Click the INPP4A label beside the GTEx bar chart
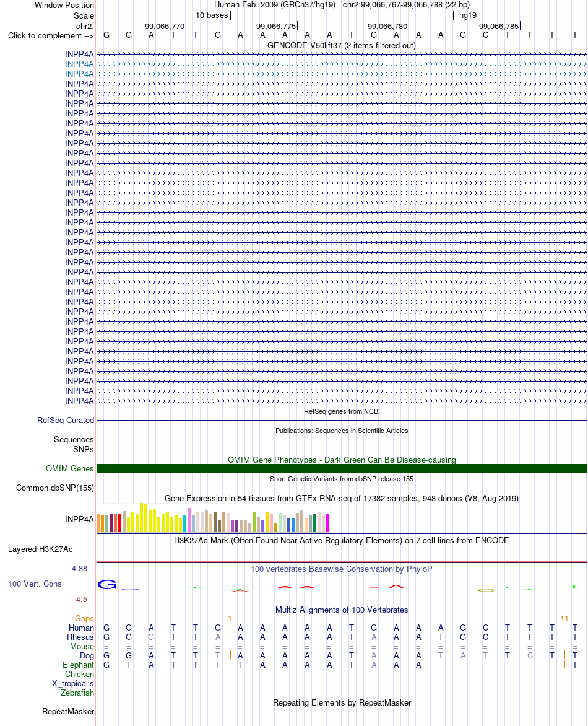Viewport: 588px width, 726px height. coord(80,519)
